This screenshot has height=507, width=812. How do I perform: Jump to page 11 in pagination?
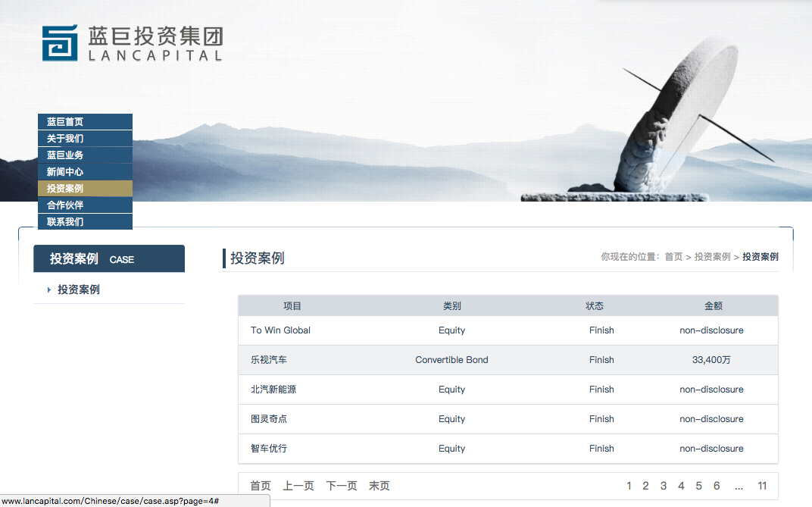click(x=762, y=487)
